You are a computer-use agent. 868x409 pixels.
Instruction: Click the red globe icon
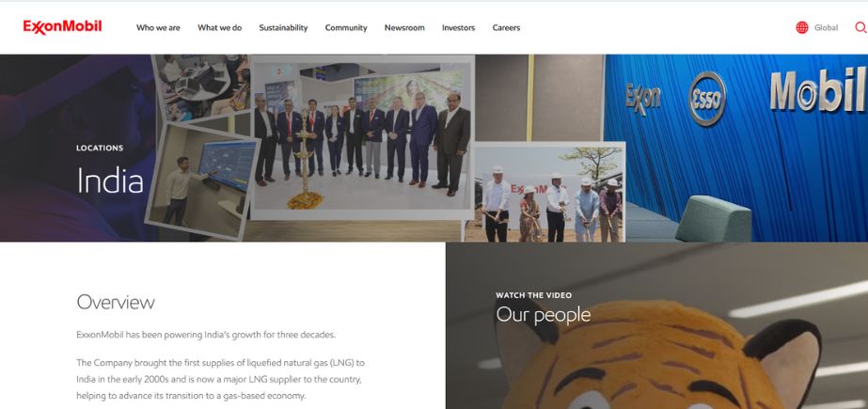[x=801, y=27]
